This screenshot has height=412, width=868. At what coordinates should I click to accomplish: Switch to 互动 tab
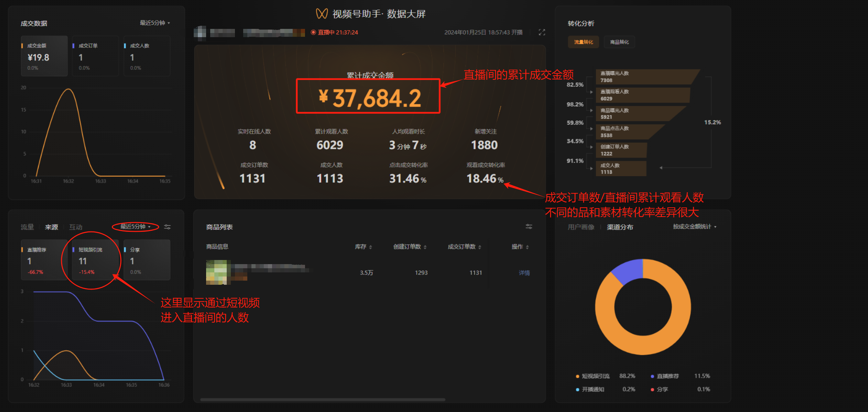(x=76, y=227)
